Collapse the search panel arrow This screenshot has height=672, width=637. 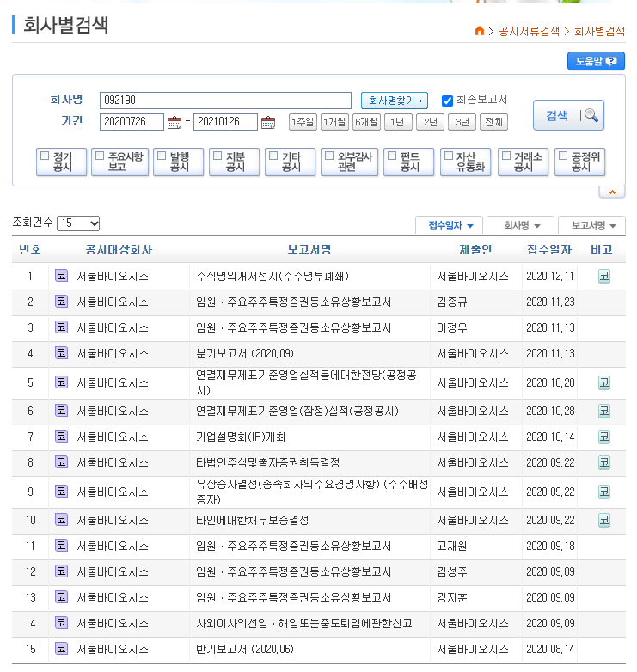point(612,192)
